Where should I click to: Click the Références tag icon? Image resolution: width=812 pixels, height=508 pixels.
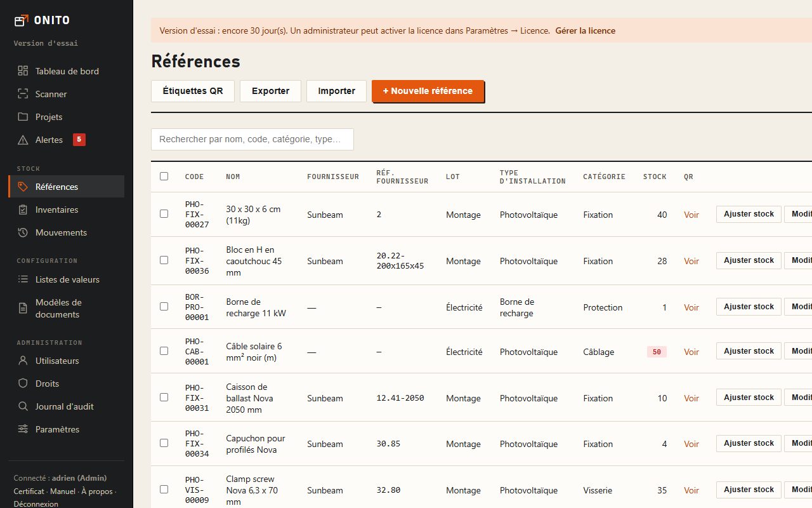tap(23, 187)
